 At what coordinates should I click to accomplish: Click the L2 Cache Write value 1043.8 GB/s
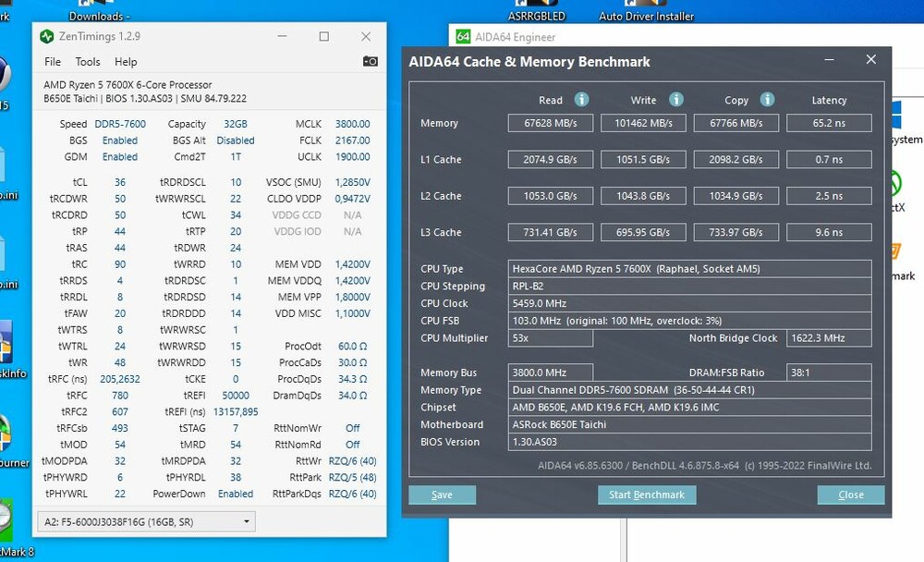(x=643, y=196)
